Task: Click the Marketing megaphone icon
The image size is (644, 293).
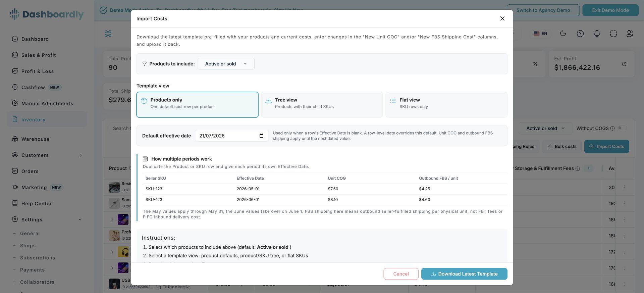Action: click(15, 187)
